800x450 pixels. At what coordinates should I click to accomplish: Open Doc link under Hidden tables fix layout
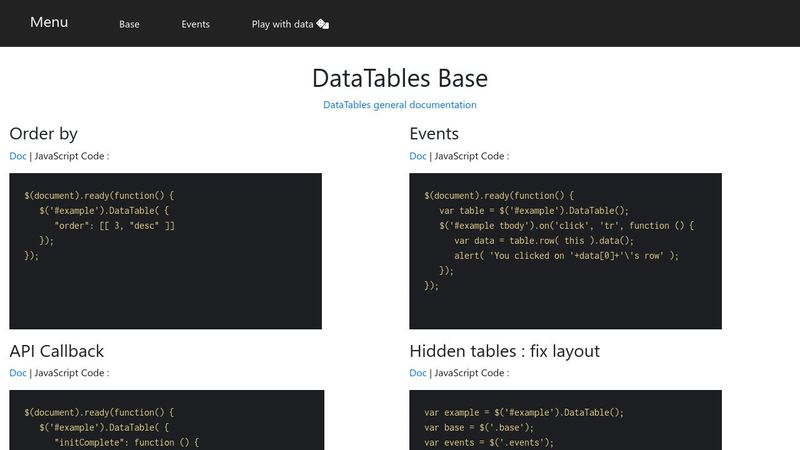[x=418, y=373]
